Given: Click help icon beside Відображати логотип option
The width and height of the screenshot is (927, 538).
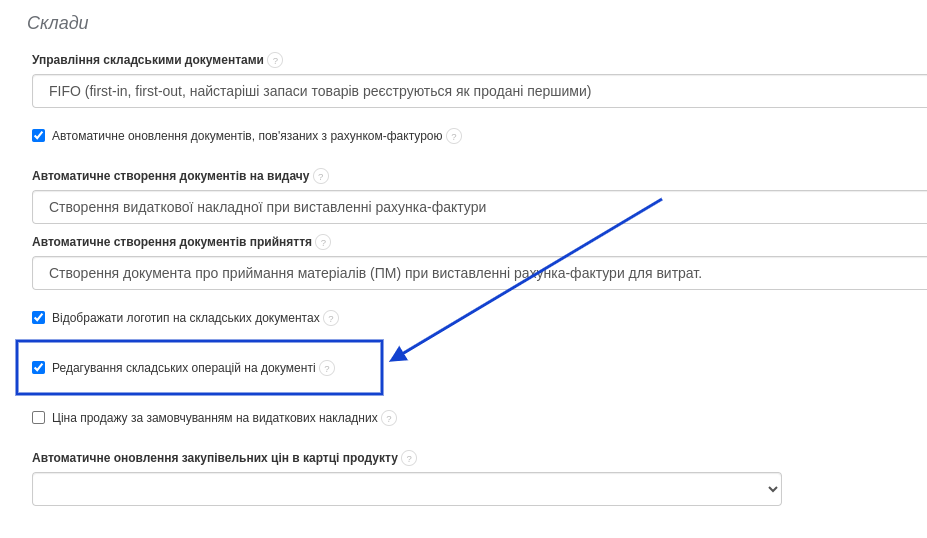Looking at the screenshot, I should tap(331, 318).
